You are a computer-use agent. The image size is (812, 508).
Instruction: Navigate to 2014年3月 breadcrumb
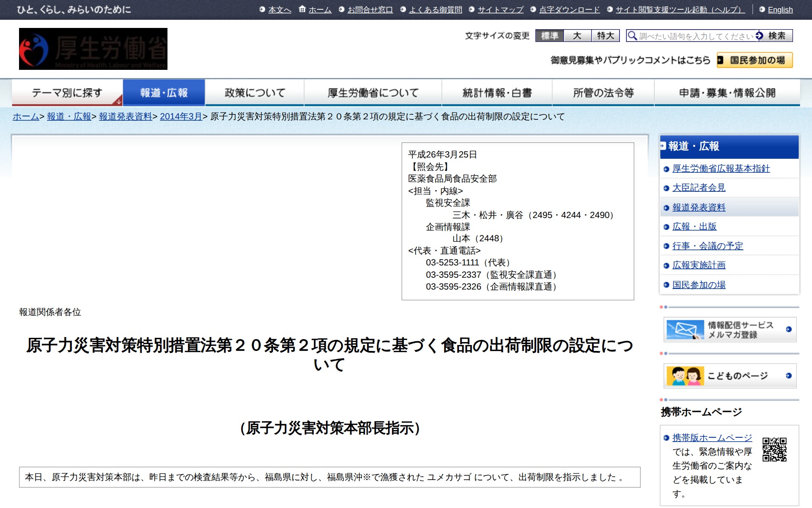[181, 117]
